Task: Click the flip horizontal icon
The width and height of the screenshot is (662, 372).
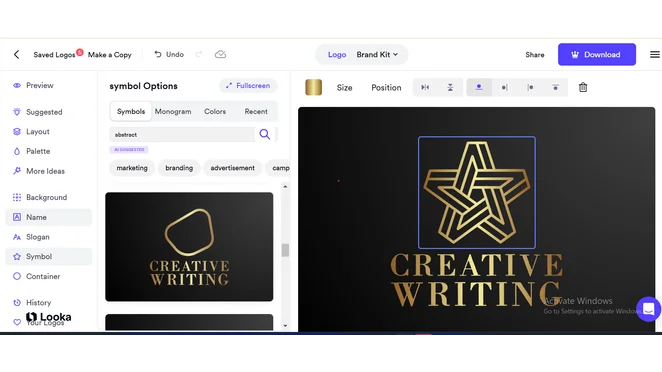Action: coord(425,87)
